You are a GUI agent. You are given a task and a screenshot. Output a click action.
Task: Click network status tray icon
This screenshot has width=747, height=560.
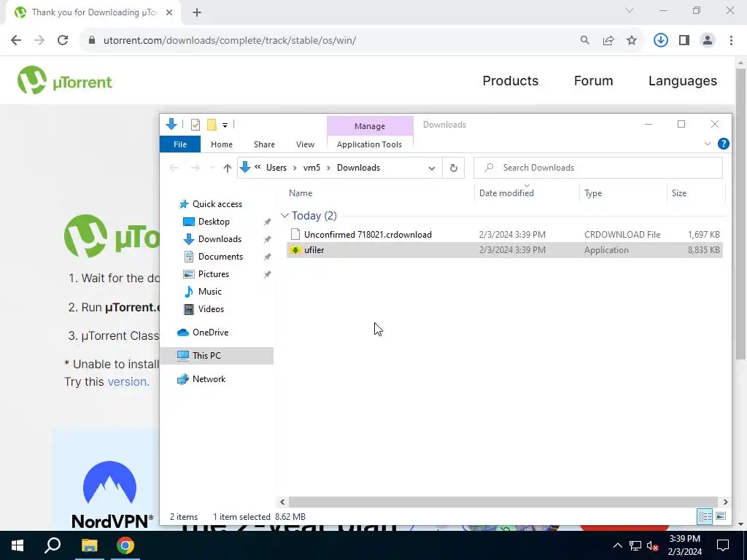[x=635, y=545]
